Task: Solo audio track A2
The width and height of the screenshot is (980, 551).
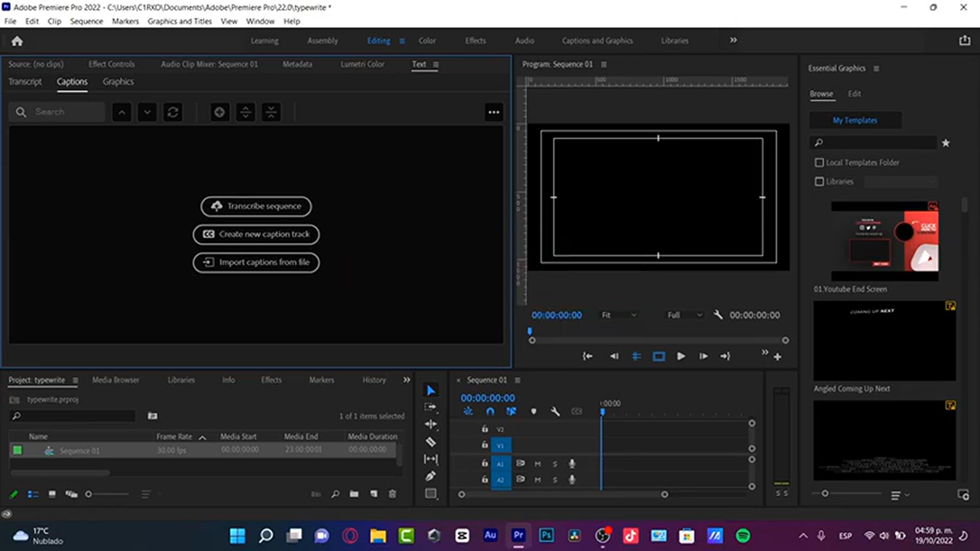Action: point(555,480)
